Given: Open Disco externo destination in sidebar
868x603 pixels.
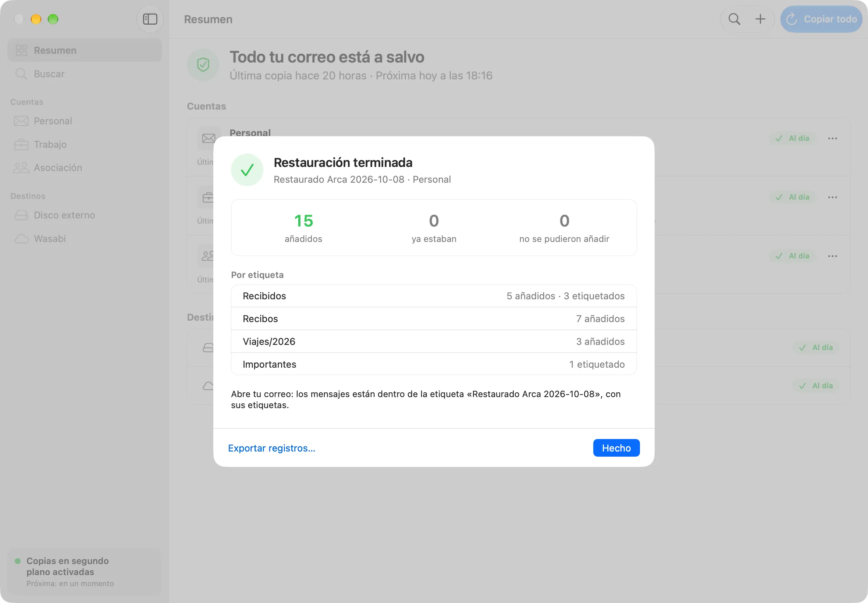Looking at the screenshot, I should pyautogui.click(x=85, y=215).
